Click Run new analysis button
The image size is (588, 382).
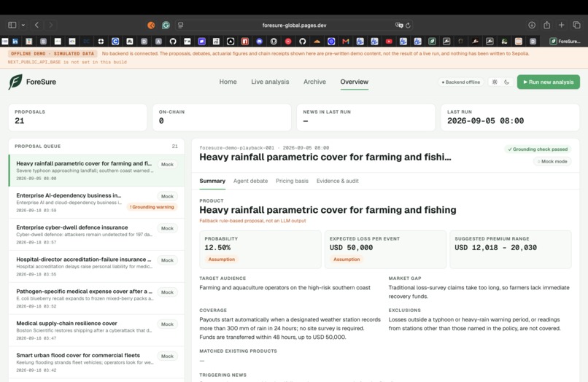tap(549, 82)
